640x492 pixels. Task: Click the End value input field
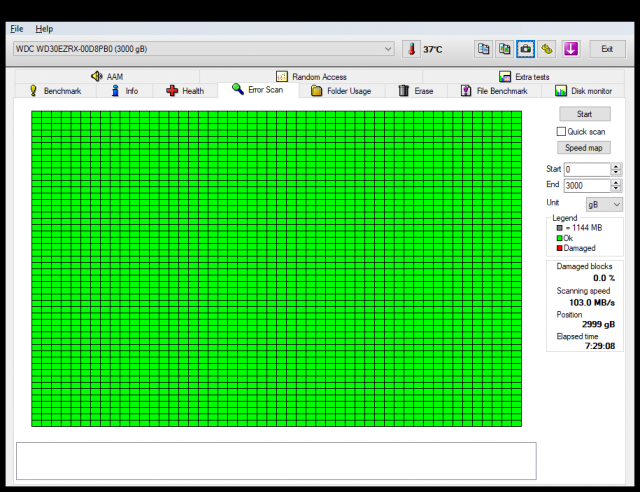point(586,186)
